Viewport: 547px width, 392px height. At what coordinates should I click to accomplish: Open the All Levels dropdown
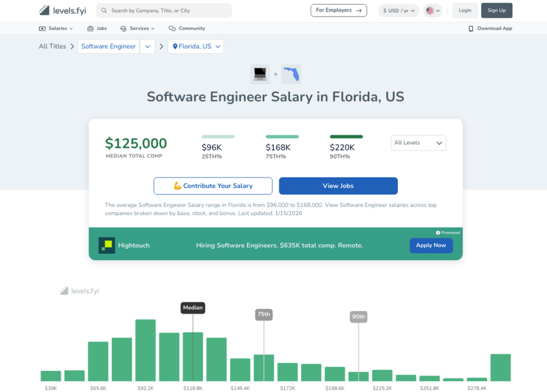[x=418, y=143]
